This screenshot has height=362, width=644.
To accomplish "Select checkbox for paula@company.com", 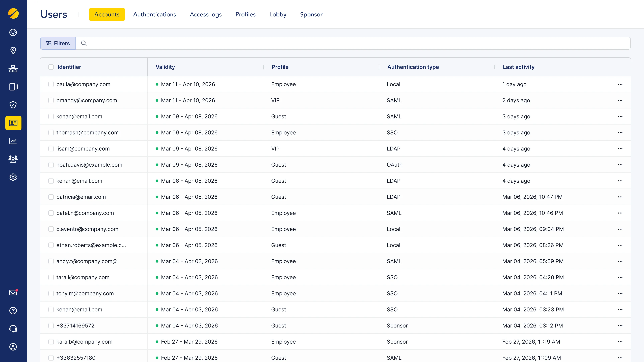I will click(x=51, y=84).
